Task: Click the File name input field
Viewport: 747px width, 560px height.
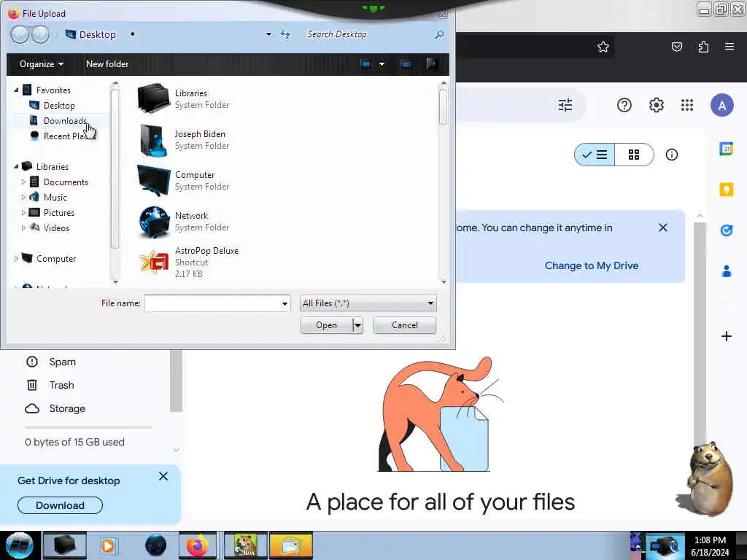Action: coord(212,303)
